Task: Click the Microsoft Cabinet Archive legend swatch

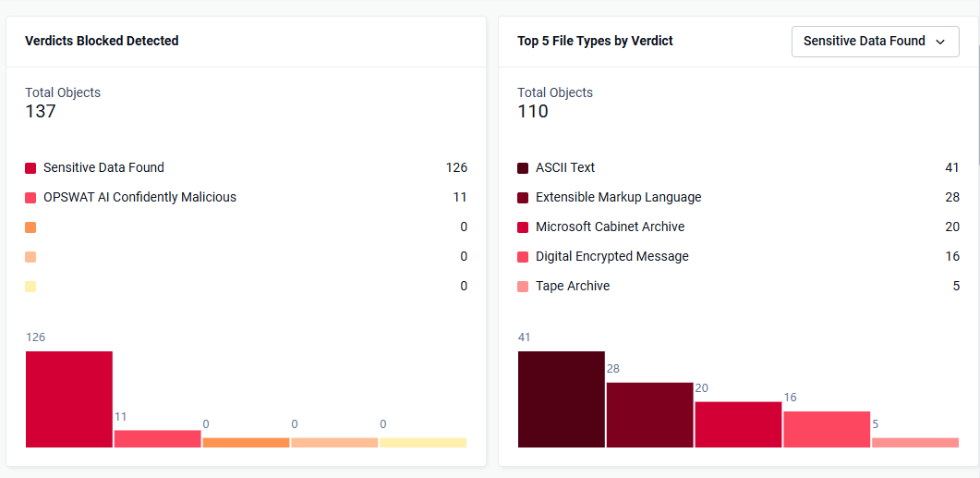Action: tap(523, 227)
